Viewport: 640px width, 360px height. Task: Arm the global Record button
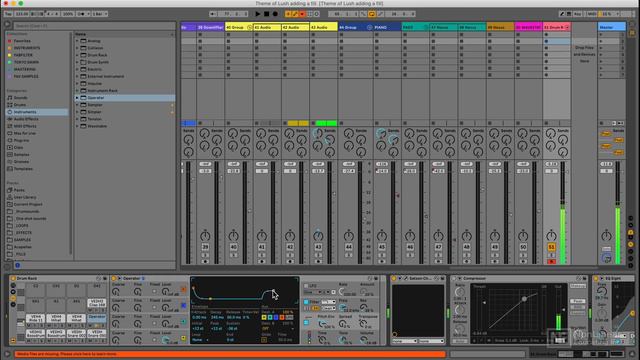click(275, 14)
